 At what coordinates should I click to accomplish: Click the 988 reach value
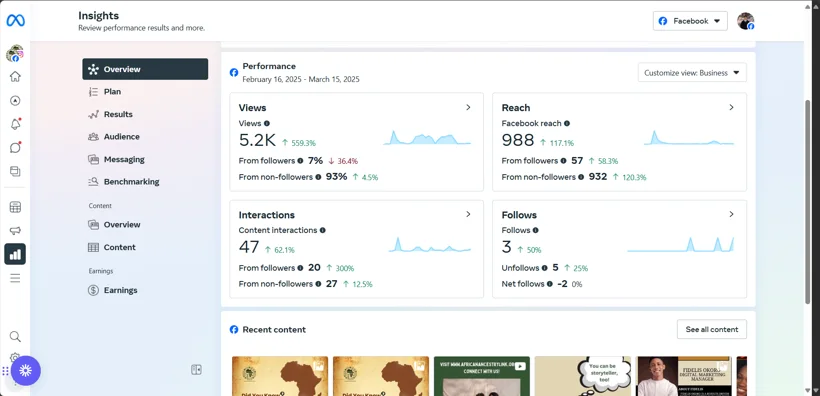[518, 140]
